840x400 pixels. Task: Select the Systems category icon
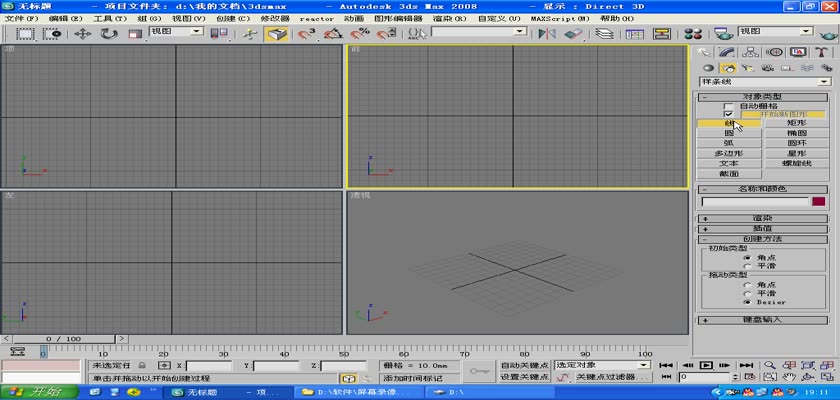(827, 68)
